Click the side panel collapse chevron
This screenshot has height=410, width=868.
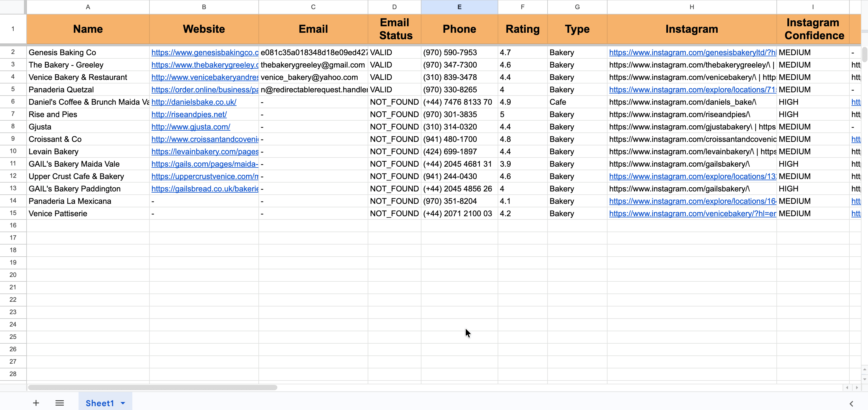tap(851, 404)
